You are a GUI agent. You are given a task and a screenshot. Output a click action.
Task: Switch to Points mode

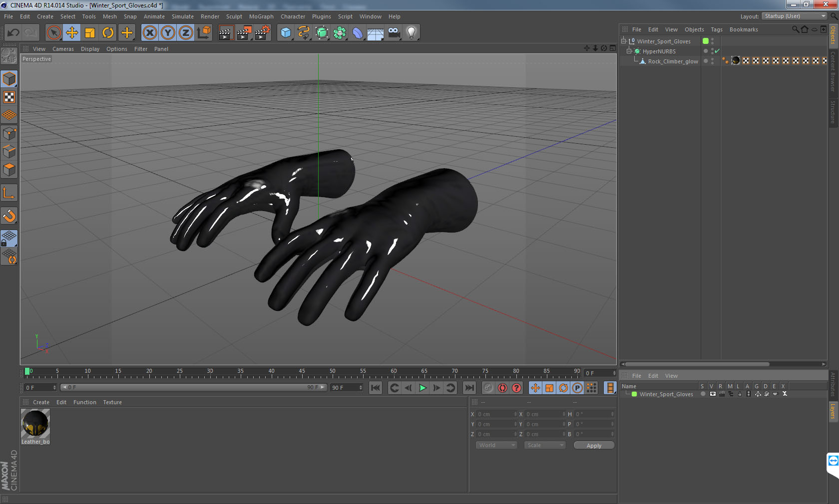coord(9,133)
